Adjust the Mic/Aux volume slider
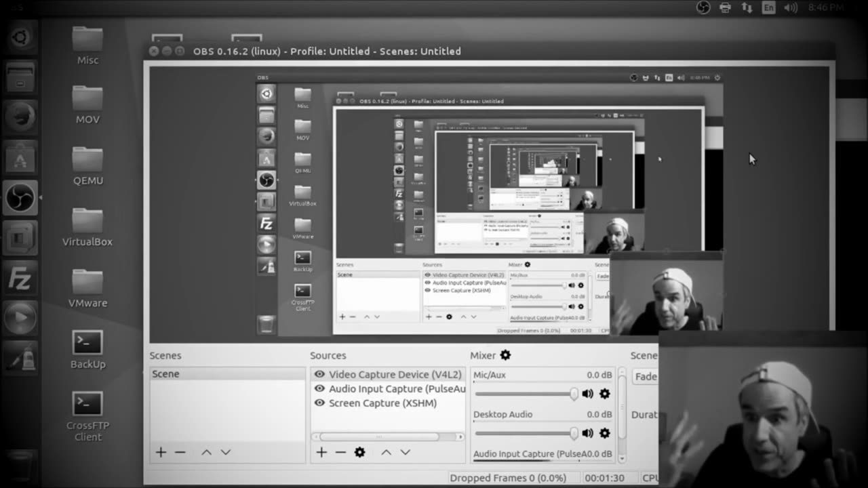 (x=526, y=394)
